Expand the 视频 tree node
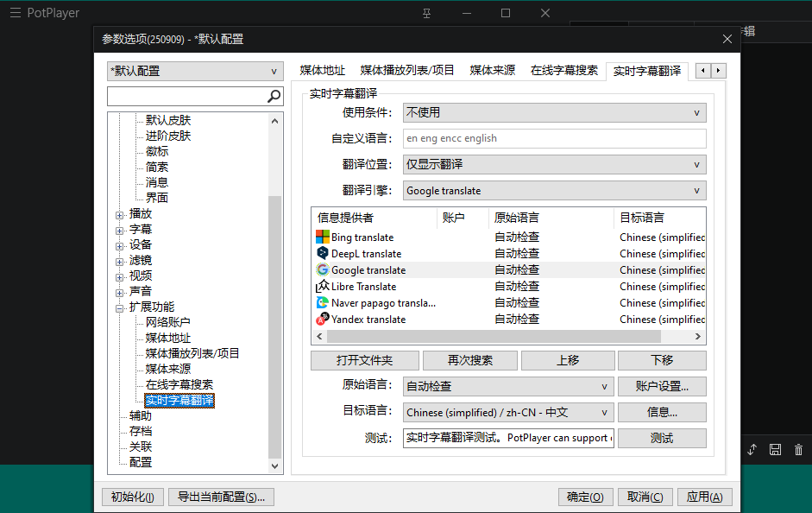The image size is (812, 513). [x=120, y=277]
